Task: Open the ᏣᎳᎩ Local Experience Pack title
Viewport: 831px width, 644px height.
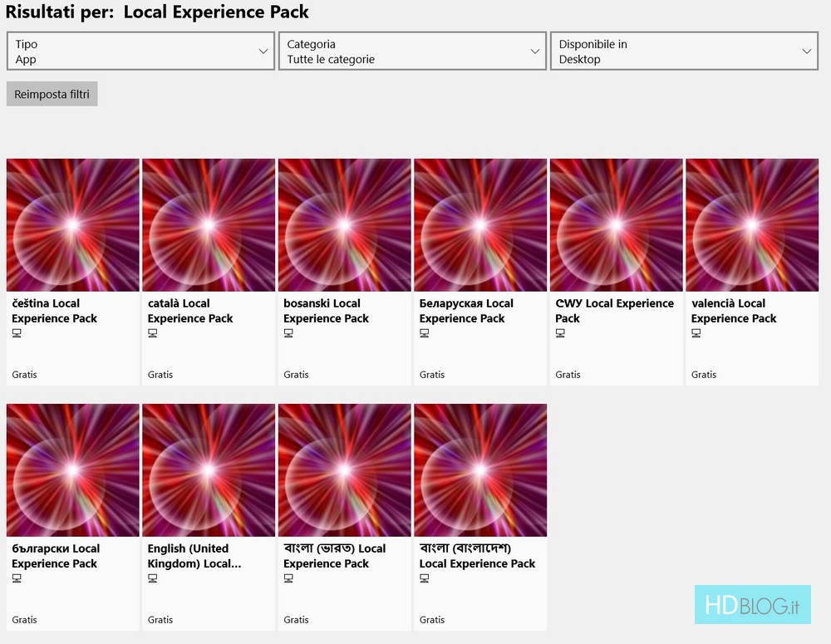Action: click(x=614, y=311)
